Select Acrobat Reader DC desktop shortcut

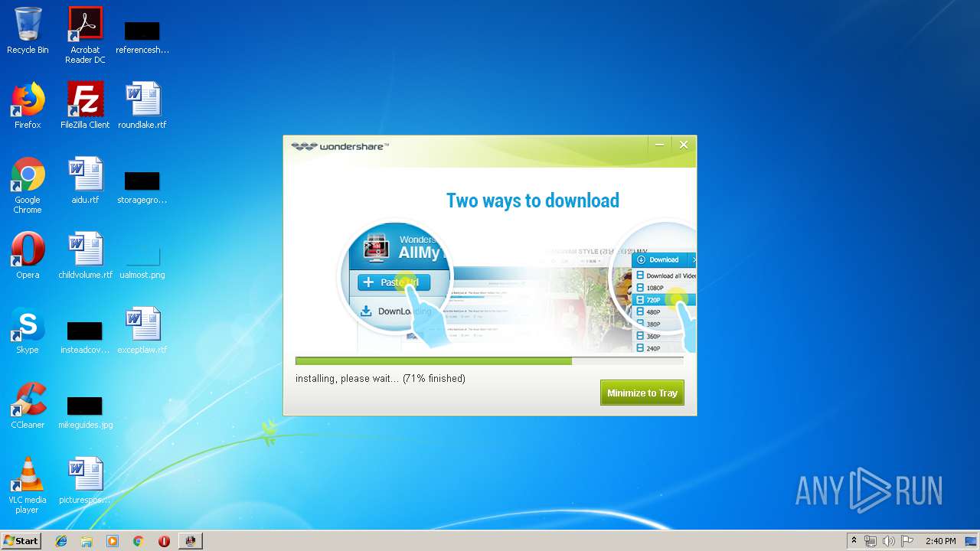[85, 35]
